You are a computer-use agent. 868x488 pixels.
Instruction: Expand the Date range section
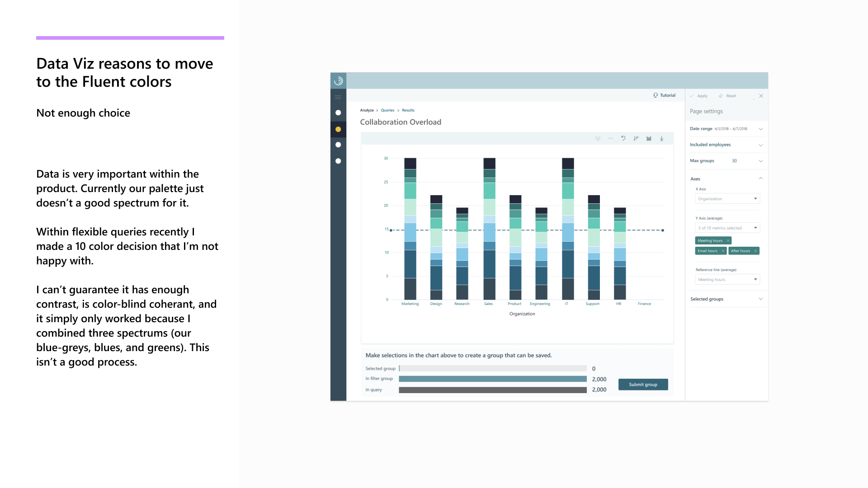pyautogui.click(x=761, y=129)
